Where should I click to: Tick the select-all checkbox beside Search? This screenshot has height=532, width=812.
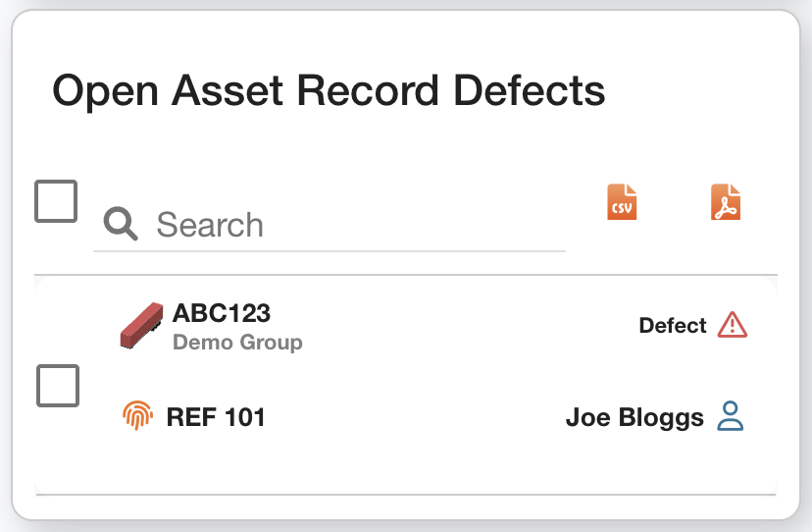[56, 201]
